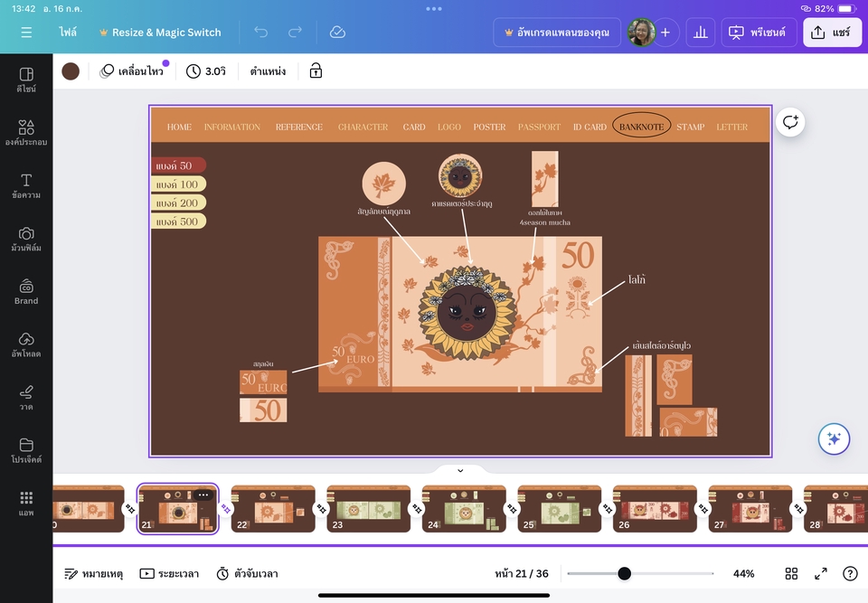Open the ตัวจับเวลา timer
The height and width of the screenshot is (603, 868).
click(x=247, y=574)
